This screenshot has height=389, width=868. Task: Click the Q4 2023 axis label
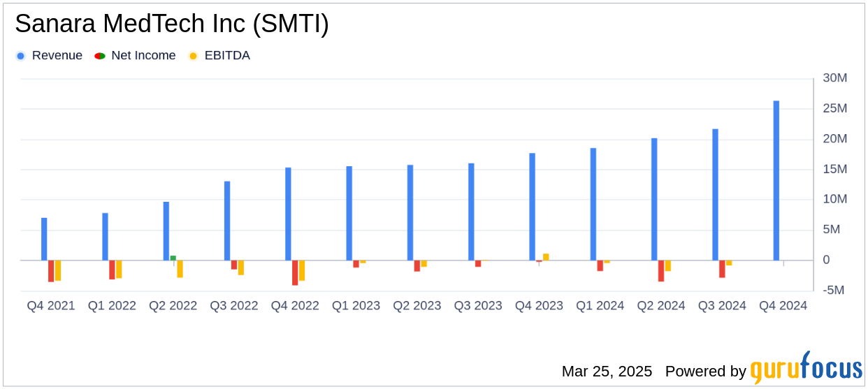(x=539, y=306)
